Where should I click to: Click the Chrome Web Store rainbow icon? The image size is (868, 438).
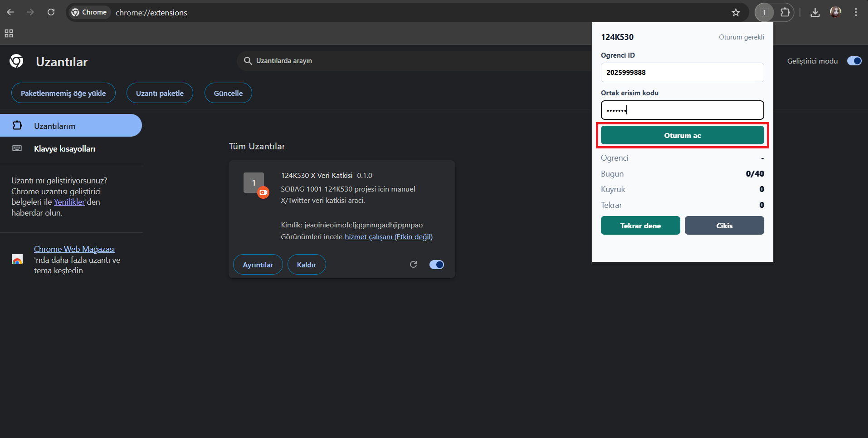click(x=17, y=259)
